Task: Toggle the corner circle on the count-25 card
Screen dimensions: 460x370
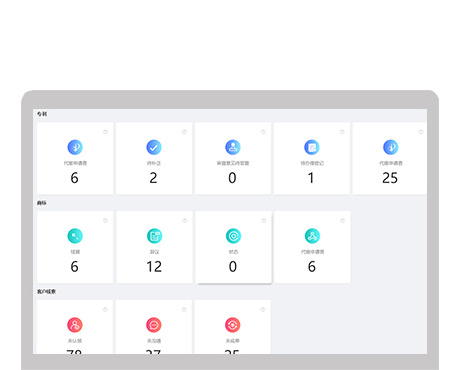Action: pyautogui.click(x=421, y=132)
